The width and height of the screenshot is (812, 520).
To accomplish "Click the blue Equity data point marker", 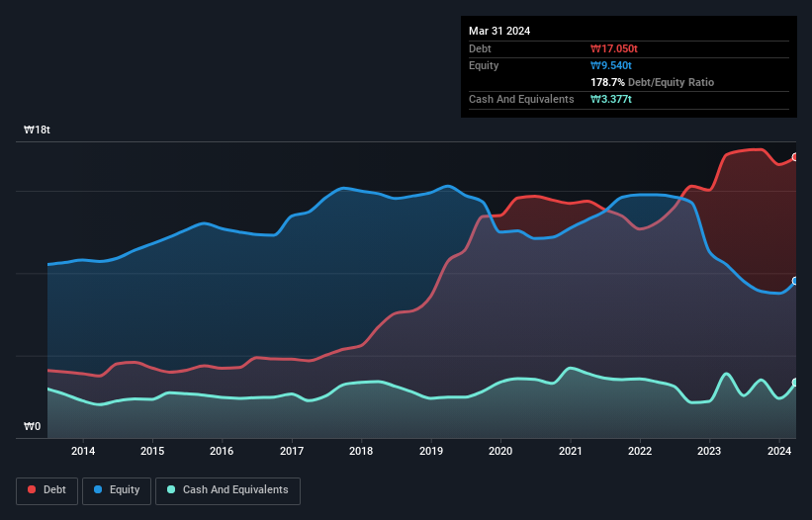I will coord(795,281).
